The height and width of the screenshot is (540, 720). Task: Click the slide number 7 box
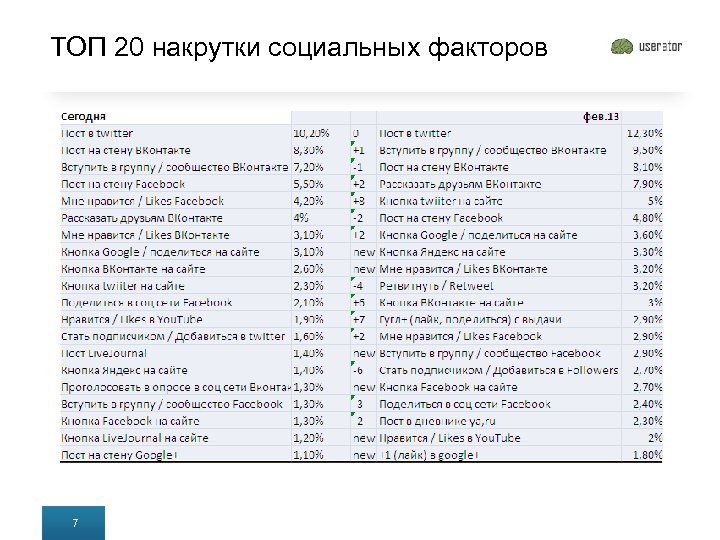(73, 523)
